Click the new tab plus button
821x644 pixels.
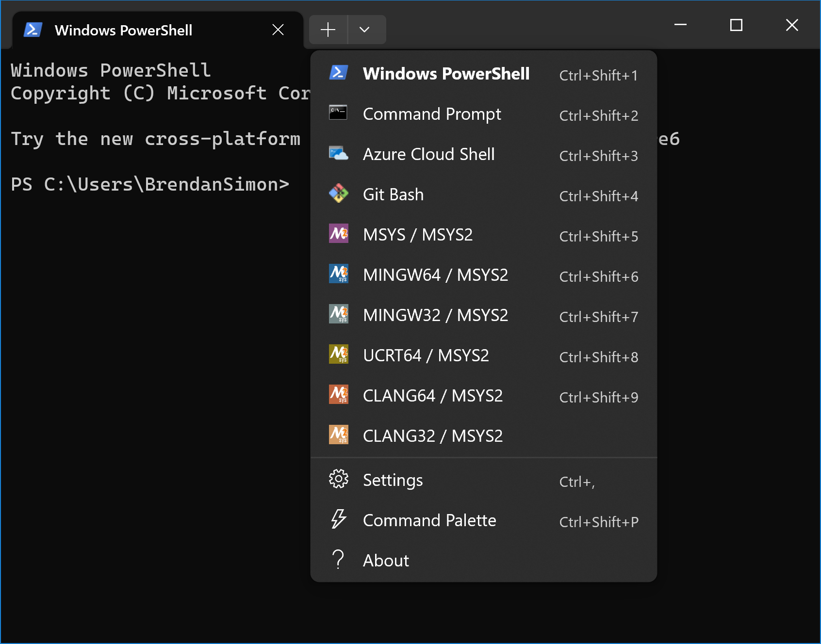tap(328, 30)
